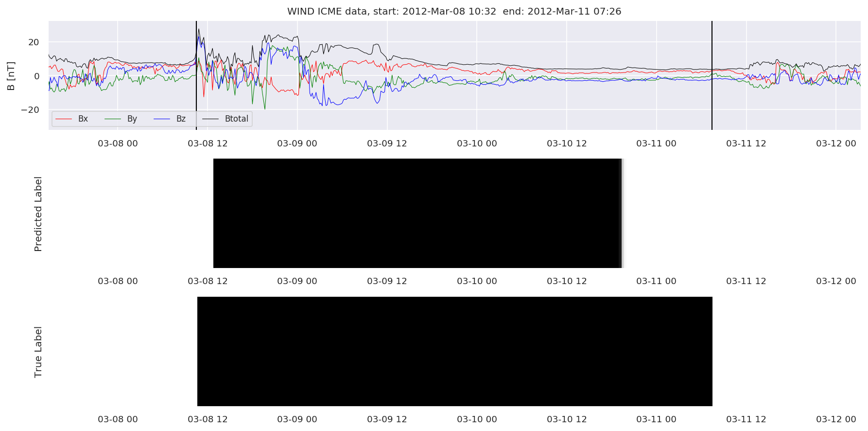This screenshot has height=431, width=868.
Task: Click '03-09 12' tick under True Label plot
Action: pos(387,419)
